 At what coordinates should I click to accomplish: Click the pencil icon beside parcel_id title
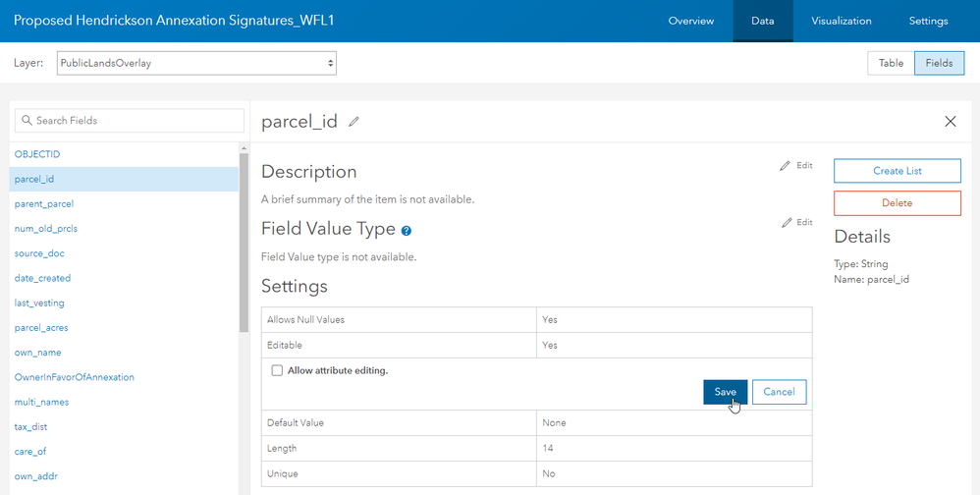(x=354, y=122)
